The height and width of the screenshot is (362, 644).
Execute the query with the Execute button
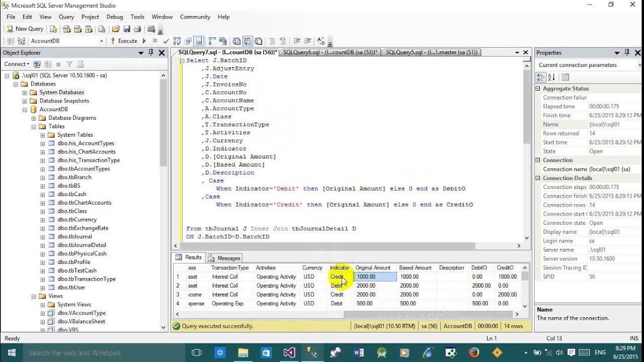tap(124, 41)
